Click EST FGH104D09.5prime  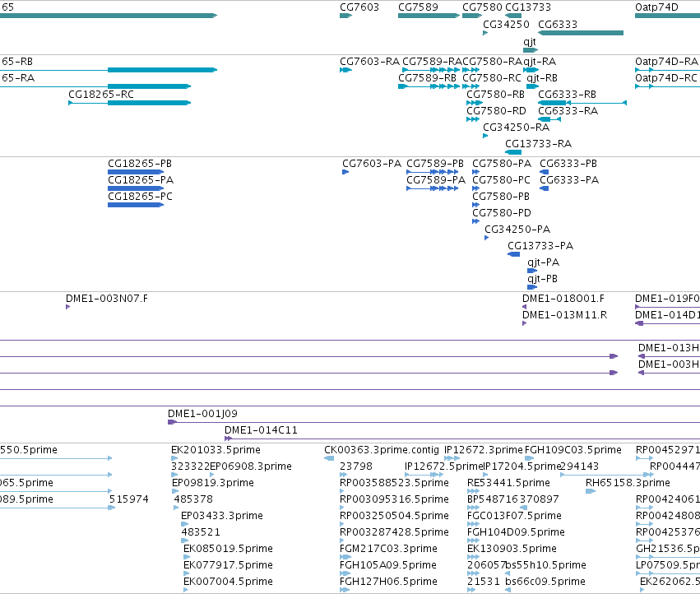[x=516, y=532]
